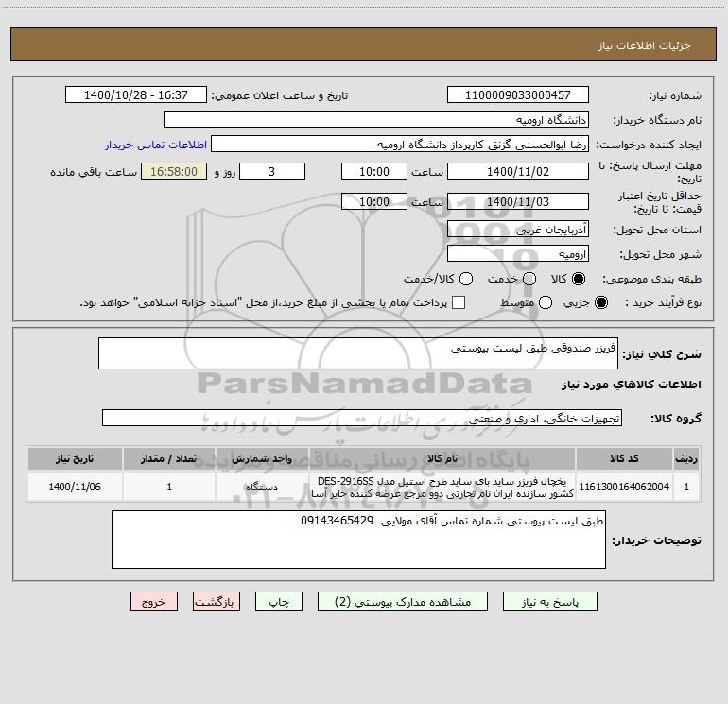
Task: Click the response deadline date 1400/11/02
Action: click(x=518, y=171)
